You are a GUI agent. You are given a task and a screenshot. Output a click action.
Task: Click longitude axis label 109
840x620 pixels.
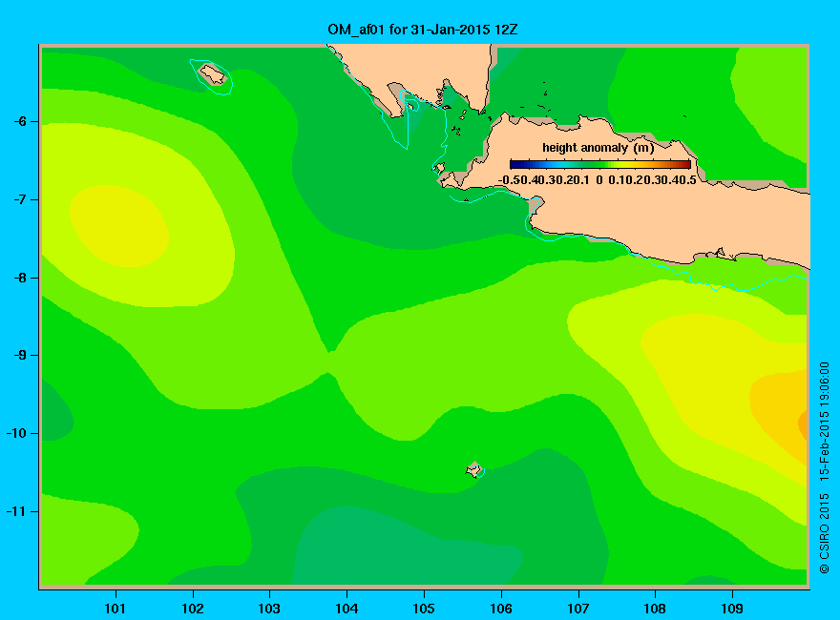[732, 609]
